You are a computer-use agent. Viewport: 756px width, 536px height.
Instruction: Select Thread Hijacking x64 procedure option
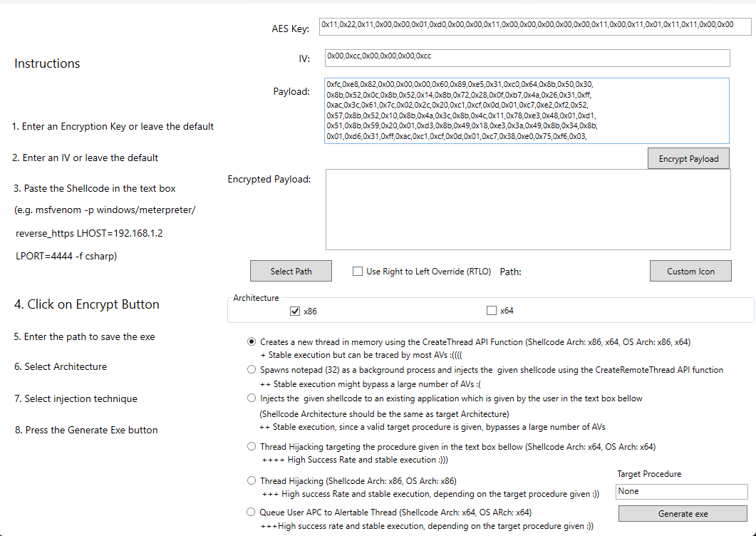(x=252, y=446)
